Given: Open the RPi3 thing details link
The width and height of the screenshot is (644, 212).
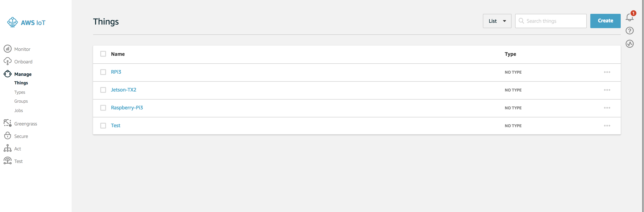Looking at the screenshot, I should 116,72.
